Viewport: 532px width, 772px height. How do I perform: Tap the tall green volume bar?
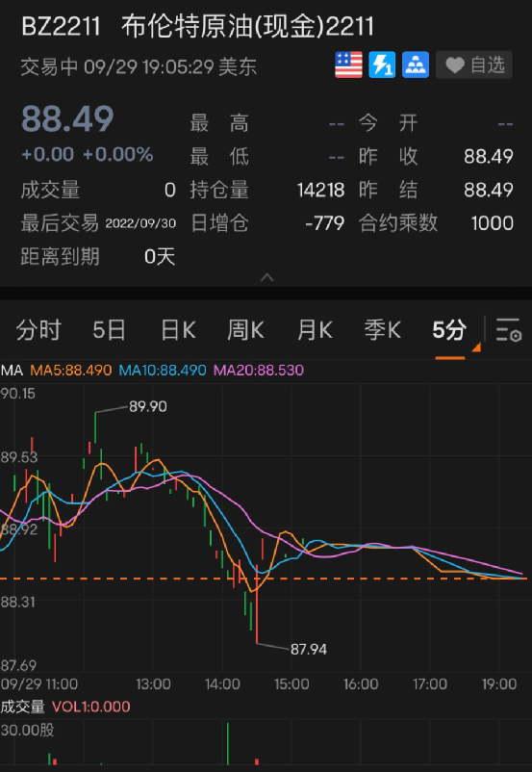228,743
